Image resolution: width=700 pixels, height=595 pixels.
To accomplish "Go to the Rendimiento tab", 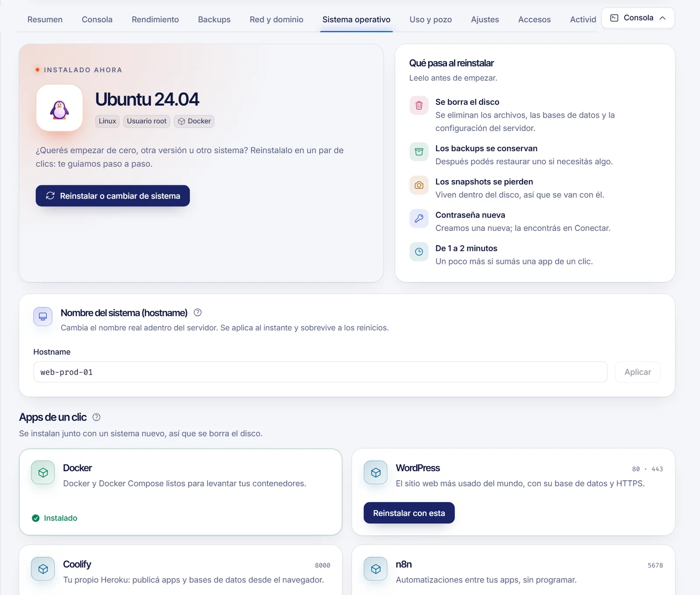I will 155,20.
